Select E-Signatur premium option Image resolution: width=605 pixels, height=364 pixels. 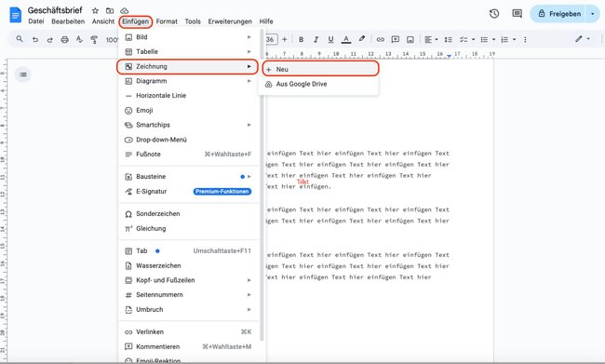point(188,192)
